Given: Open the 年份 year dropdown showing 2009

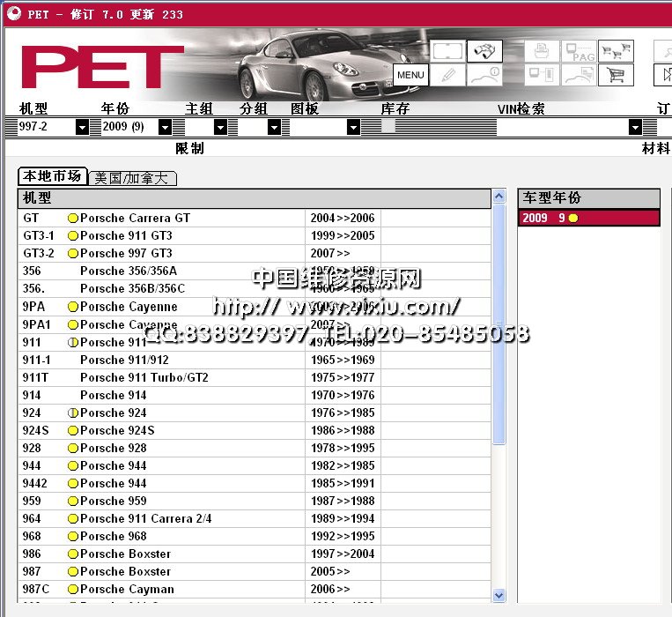Looking at the screenshot, I should pos(165,127).
